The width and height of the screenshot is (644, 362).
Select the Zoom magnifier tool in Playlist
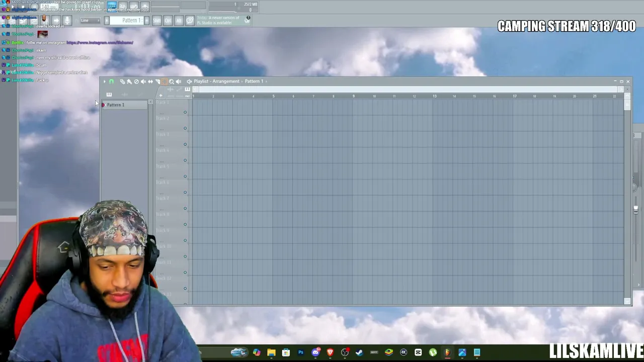172,81
